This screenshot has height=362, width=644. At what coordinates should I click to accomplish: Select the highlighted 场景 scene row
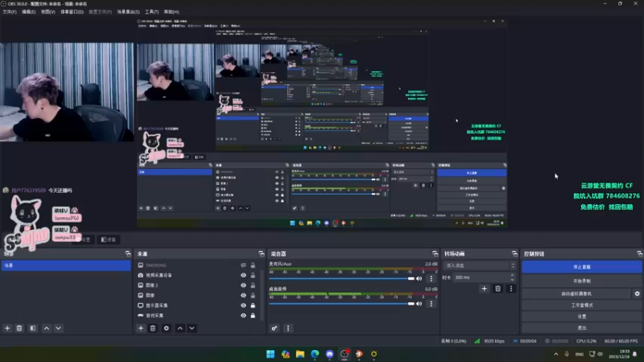[66, 265]
